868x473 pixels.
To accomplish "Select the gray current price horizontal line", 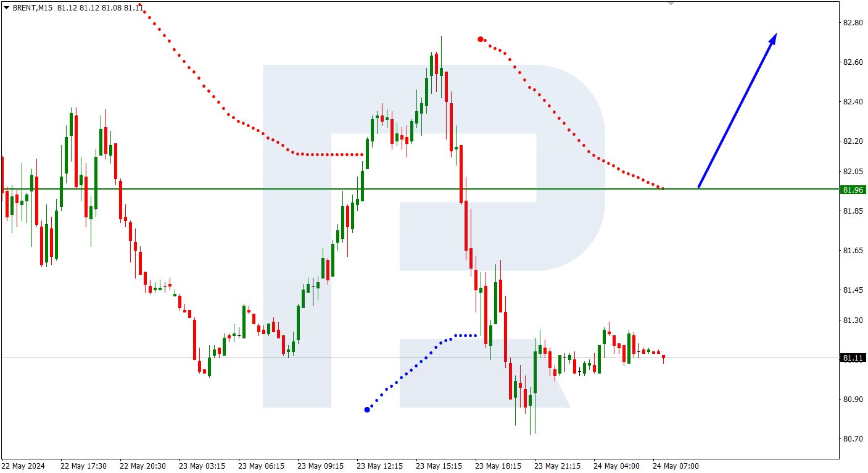I will pyautogui.click(x=420, y=358).
